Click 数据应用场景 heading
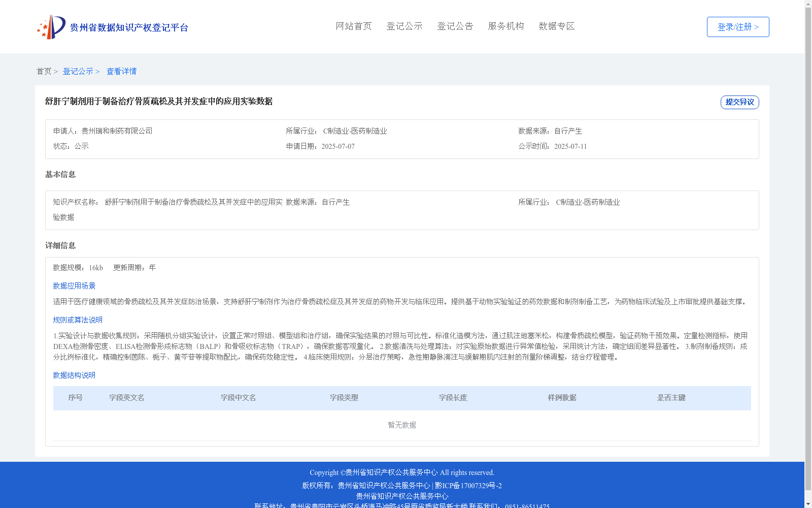 [x=74, y=286]
